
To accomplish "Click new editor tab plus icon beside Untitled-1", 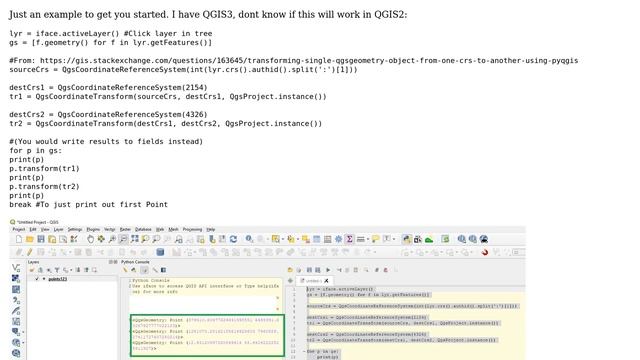I will pyautogui.click(x=290, y=281).
